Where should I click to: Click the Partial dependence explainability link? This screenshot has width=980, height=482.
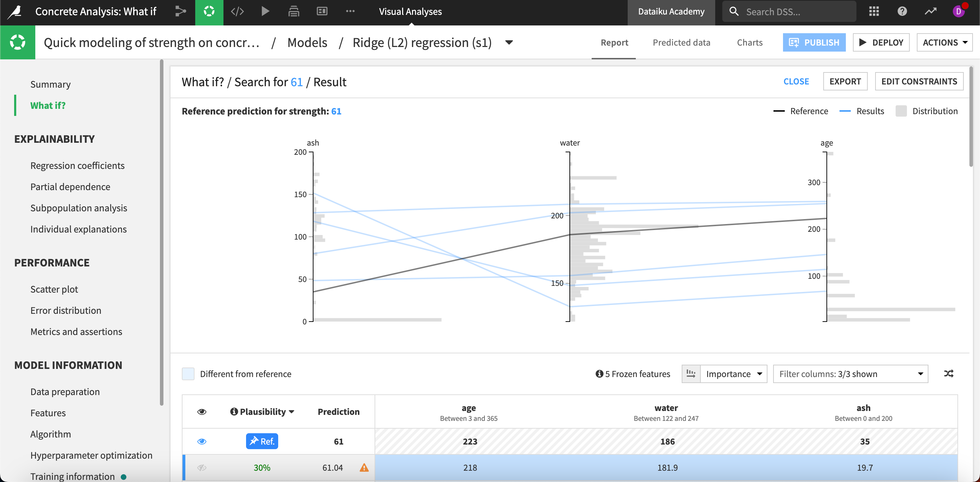click(x=70, y=186)
